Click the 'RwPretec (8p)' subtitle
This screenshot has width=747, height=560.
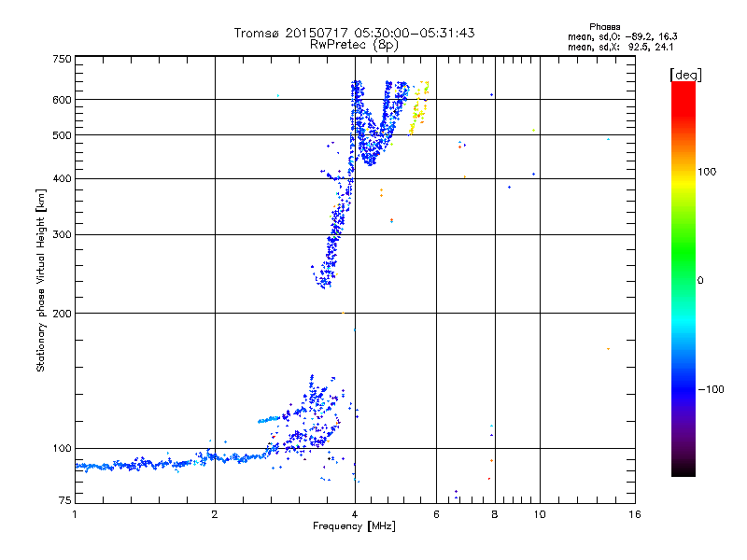(354, 45)
